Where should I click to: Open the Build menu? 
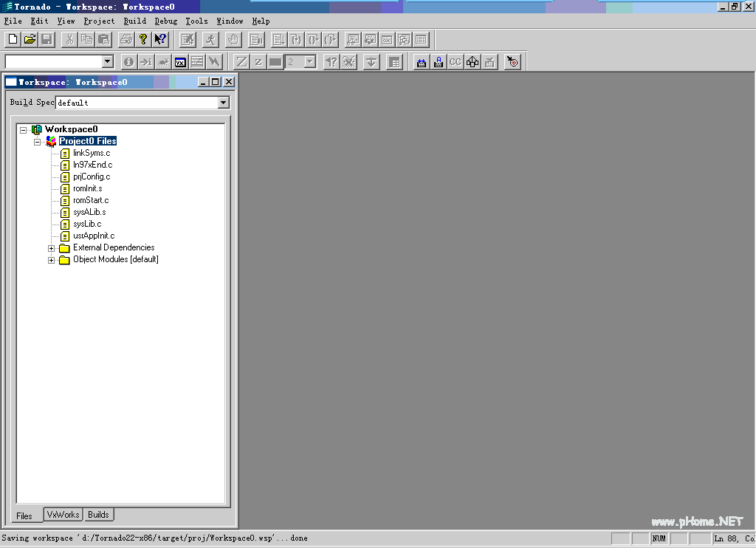[135, 21]
